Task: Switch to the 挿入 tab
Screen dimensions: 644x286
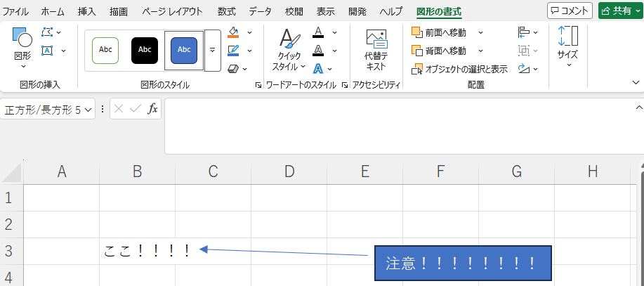Action: [86, 11]
